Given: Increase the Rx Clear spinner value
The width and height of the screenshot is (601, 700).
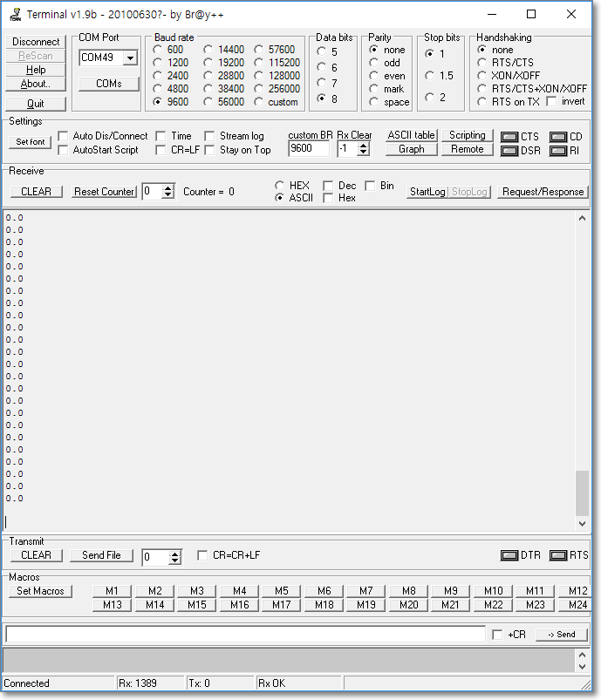Looking at the screenshot, I should point(364,145).
